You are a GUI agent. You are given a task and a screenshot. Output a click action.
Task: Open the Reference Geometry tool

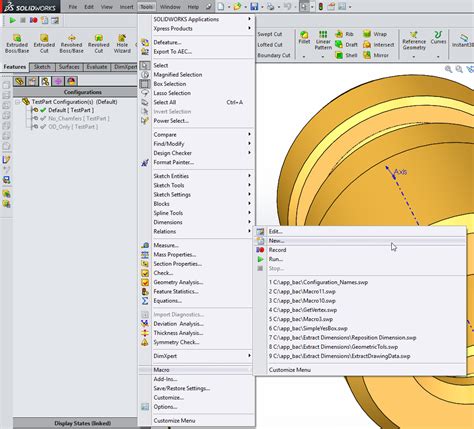pyautogui.click(x=414, y=41)
